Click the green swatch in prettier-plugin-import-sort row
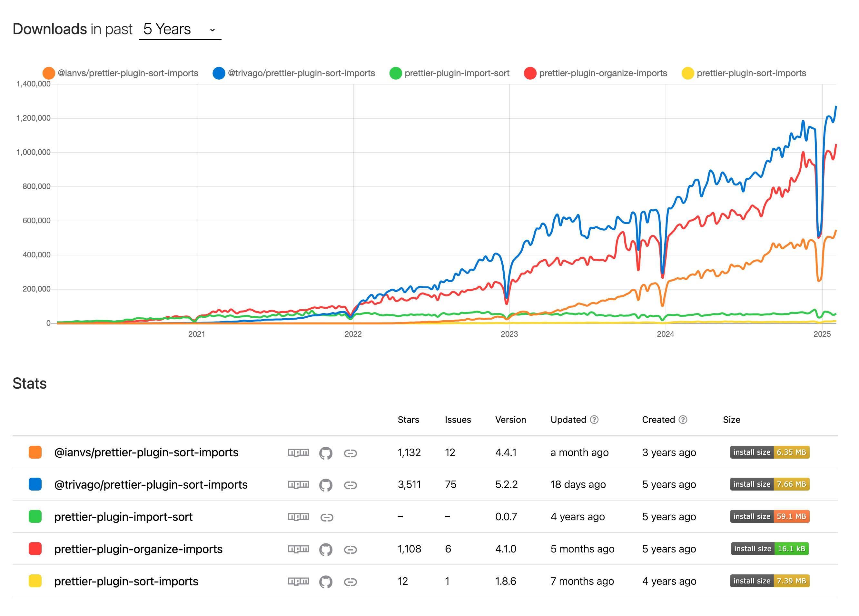 [x=35, y=517]
